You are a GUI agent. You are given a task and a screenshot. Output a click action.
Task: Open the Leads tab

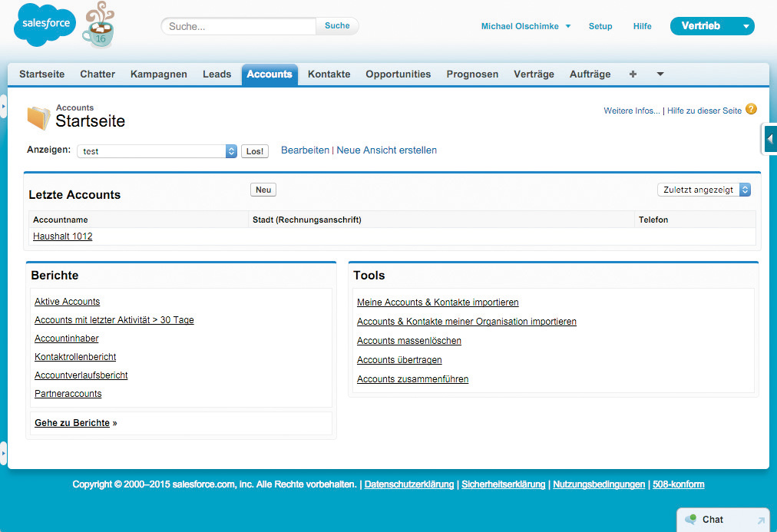coord(217,74)
